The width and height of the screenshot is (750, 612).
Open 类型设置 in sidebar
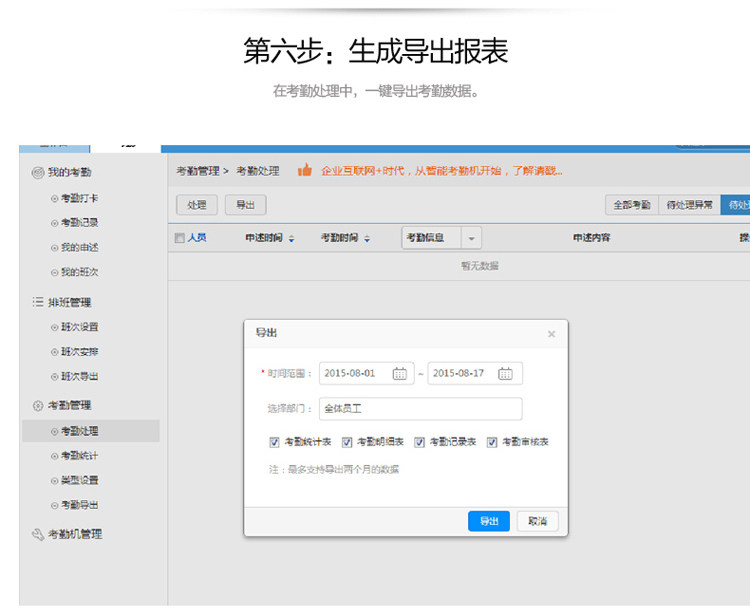(79, 480)
